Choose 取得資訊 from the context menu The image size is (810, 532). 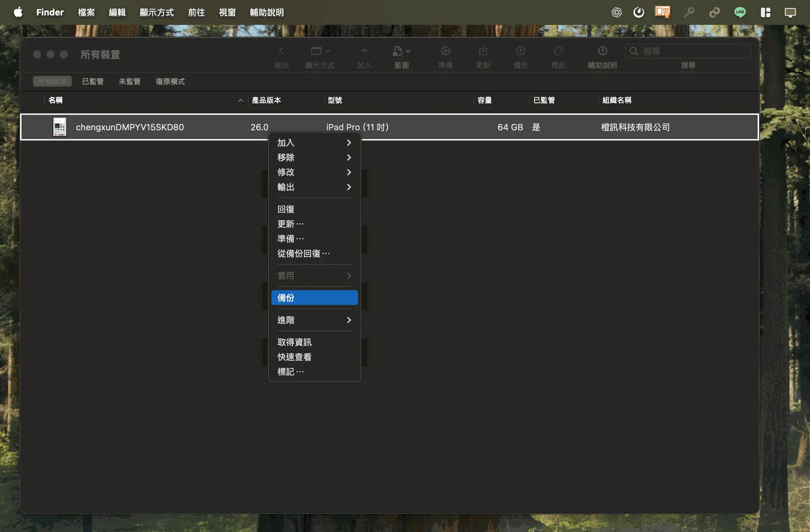(x=294, y=342)
